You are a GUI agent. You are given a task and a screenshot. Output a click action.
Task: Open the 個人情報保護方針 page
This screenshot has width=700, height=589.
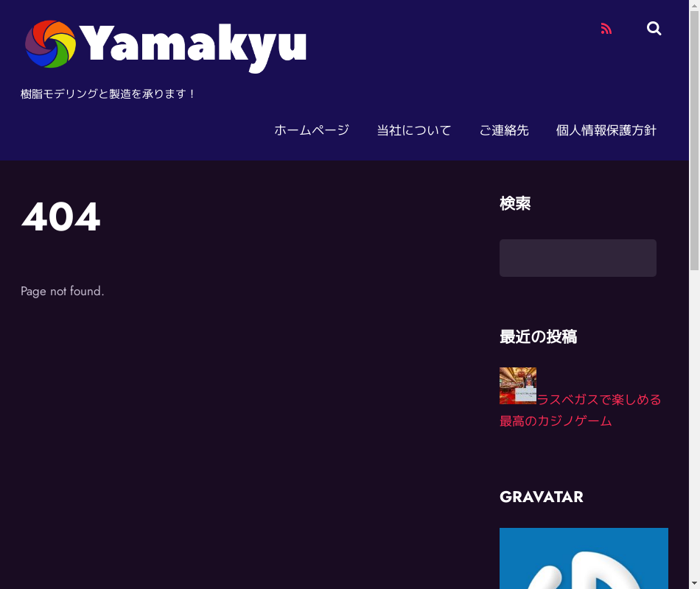click(x=606, y=130)
